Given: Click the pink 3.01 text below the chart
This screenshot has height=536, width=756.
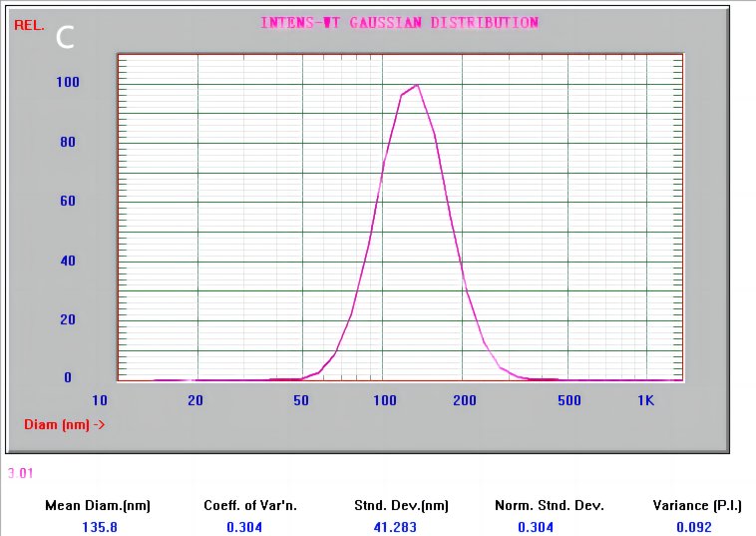Looking at the screenshot, I should [21, 472].
